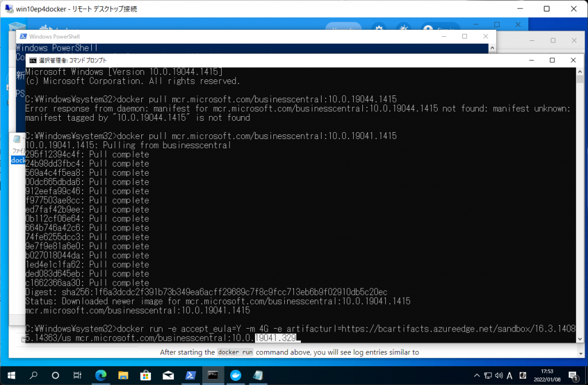Screen dimensions: 588x385
Task: Open taskbar search magnifier
Action: pos(33,375)
